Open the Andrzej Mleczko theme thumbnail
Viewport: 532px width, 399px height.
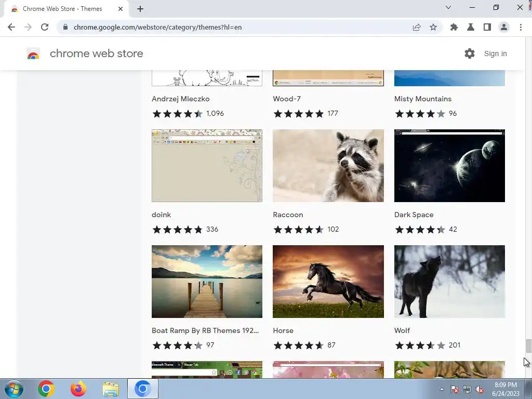pos(207,78)
